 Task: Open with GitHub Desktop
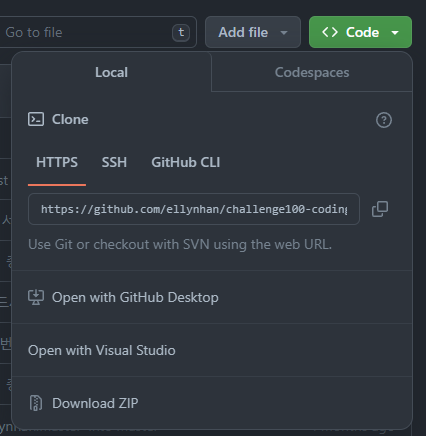tap(212, 297)
